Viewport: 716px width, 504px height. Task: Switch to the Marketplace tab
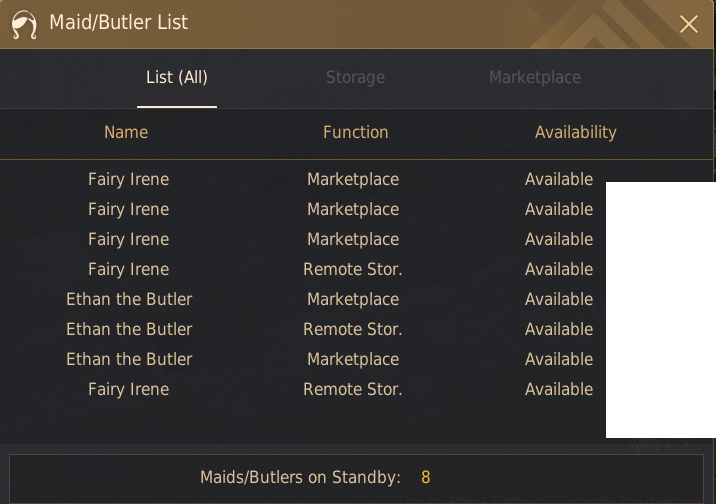pyautogui.click(x=535, y=77)
